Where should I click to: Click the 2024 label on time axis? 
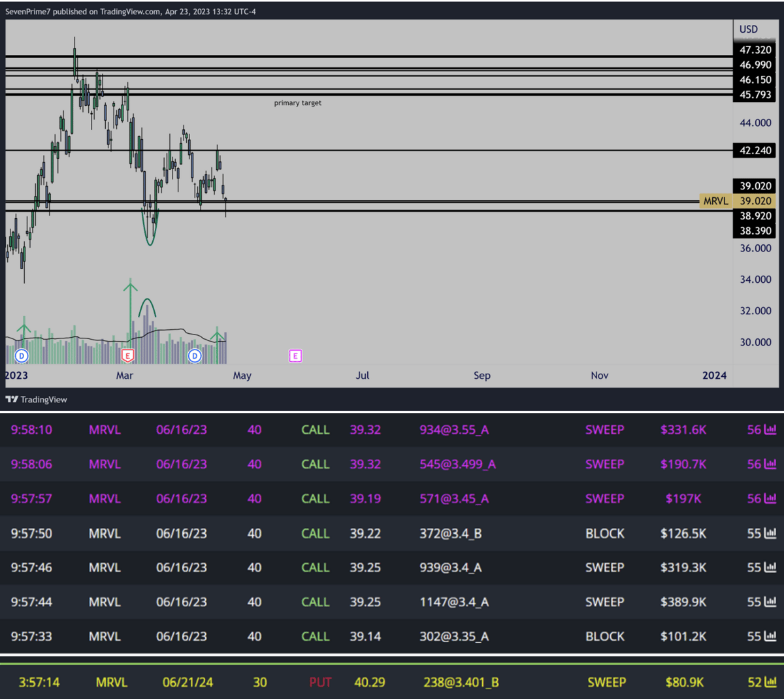coord(714,375)
